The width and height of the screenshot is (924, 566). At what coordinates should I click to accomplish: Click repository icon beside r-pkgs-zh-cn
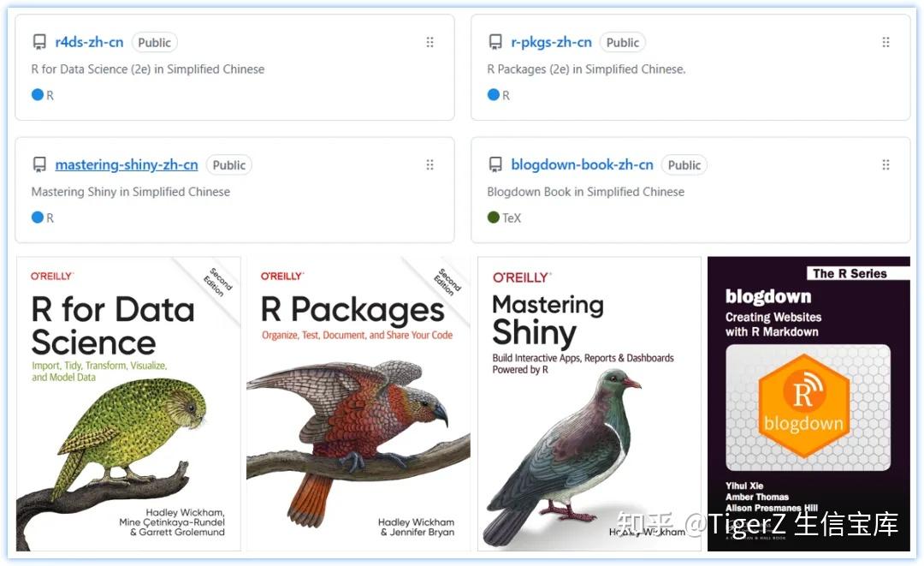[495, 43]
